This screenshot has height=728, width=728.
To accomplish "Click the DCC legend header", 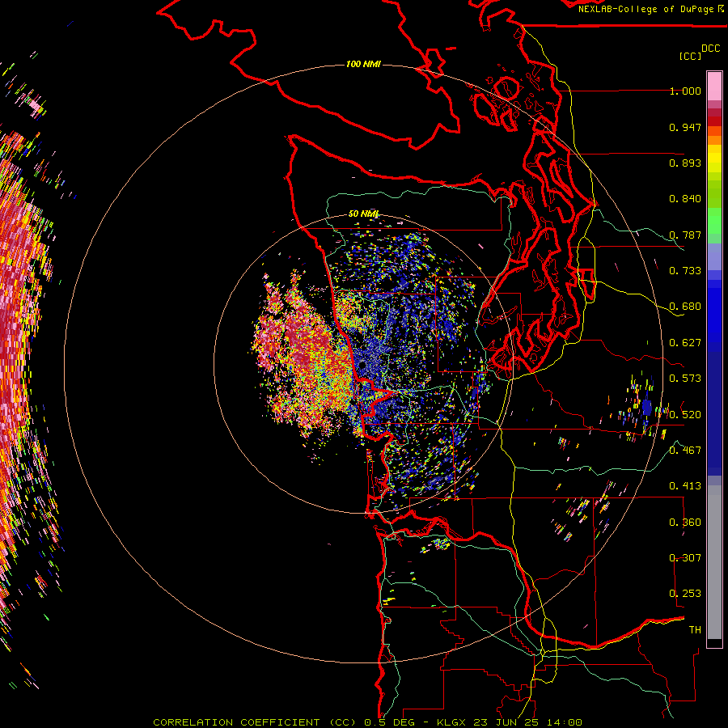I will 710,49.
